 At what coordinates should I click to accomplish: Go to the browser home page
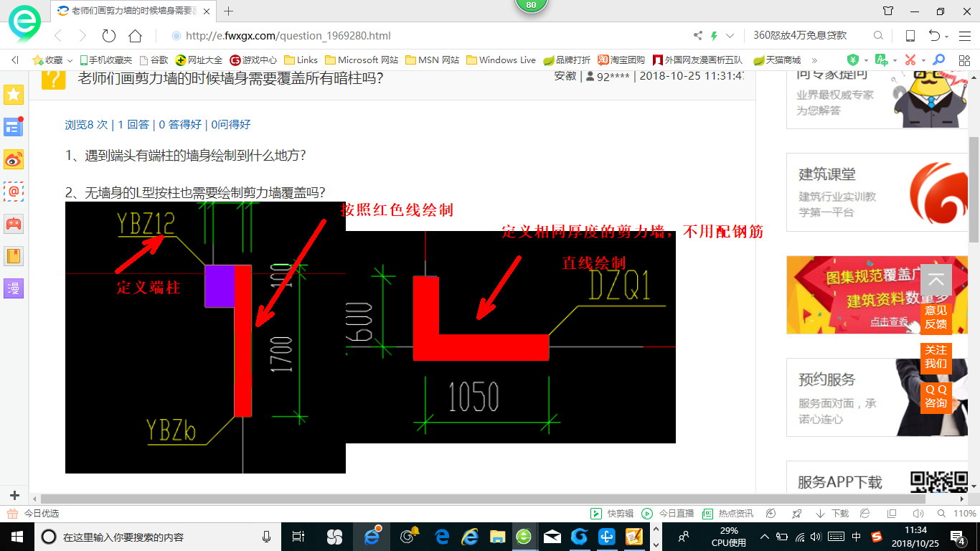pos(135,36)
